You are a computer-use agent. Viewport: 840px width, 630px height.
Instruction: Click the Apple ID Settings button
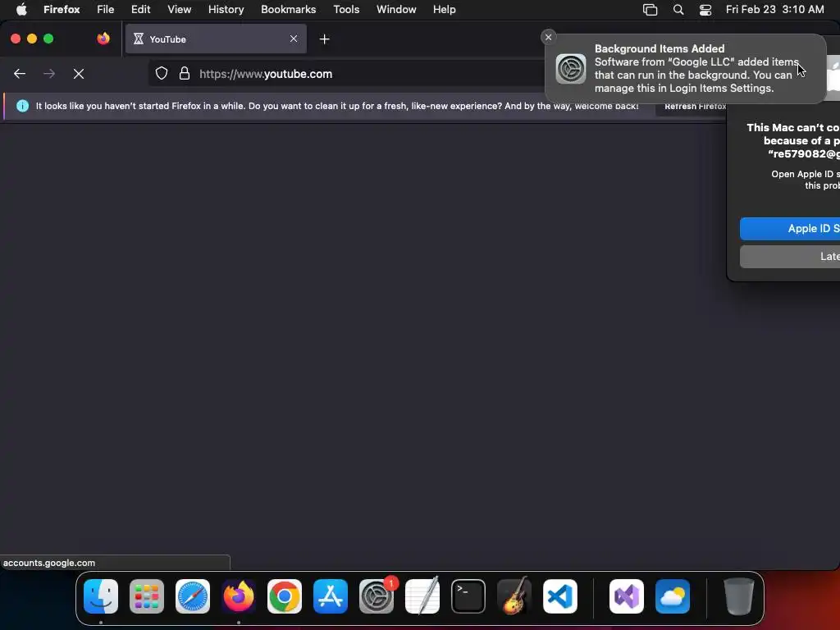tap(790, 229)
